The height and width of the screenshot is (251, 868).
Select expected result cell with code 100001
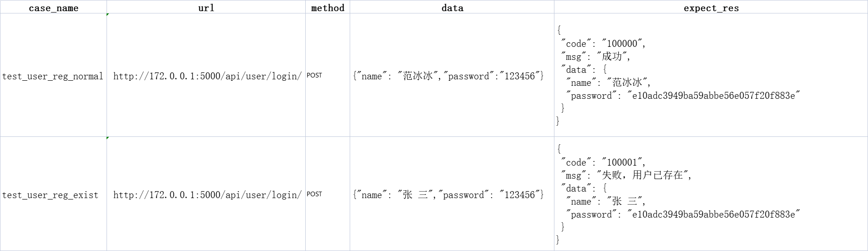711,194
